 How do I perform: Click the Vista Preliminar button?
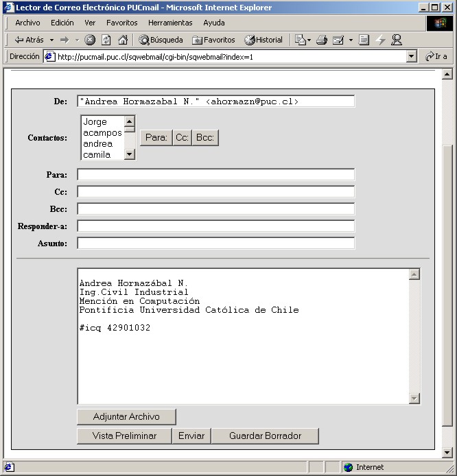(x=124, y=436)
